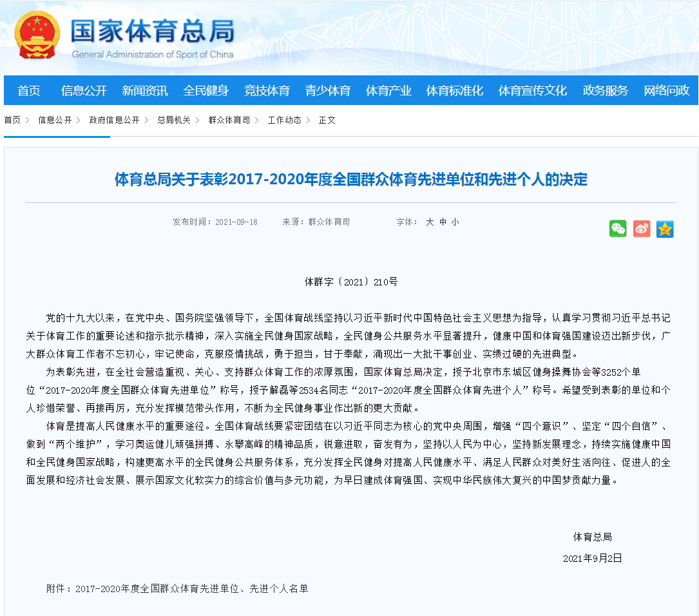Image resolution: width=699 pixels, height=616 pixels.
Task: Open 青少体育 from the top menu
Action: tap(328, 91)
